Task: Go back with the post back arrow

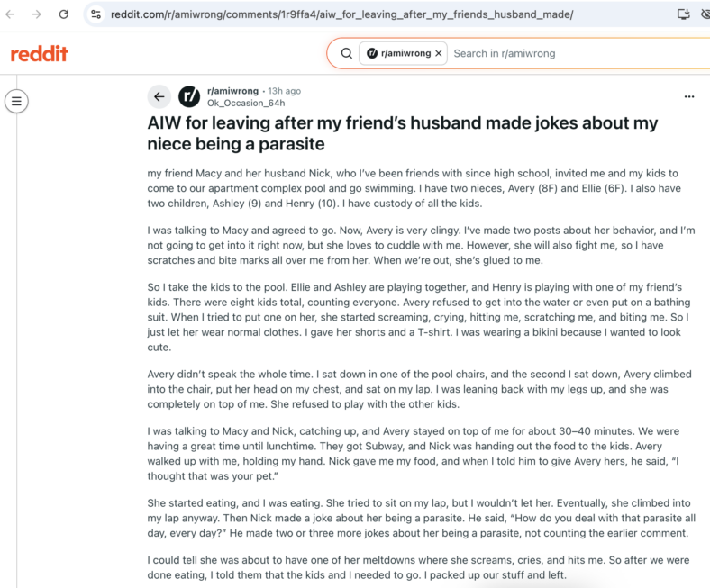Action: [159, 96]
